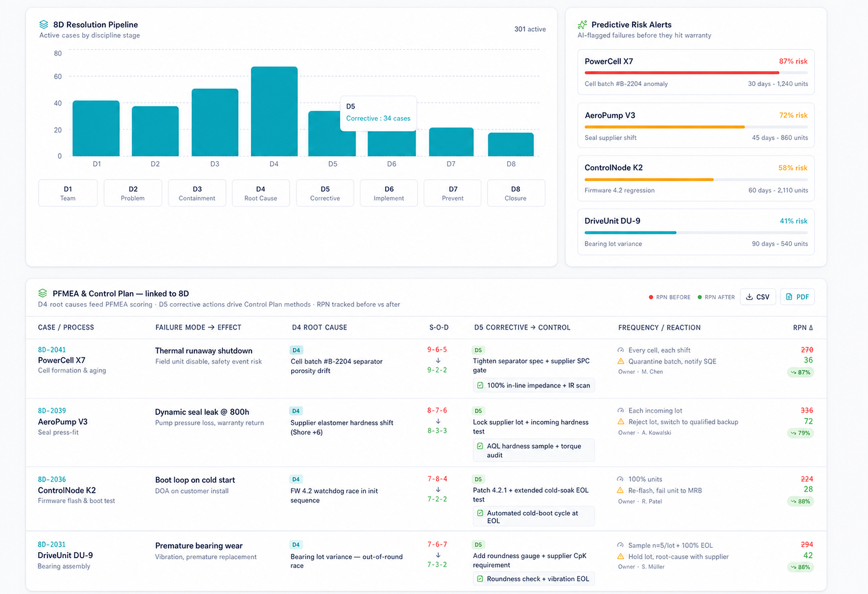
Task: Click the 'Corrective : 34 cases' tooltip text
Action: (378, 118)
